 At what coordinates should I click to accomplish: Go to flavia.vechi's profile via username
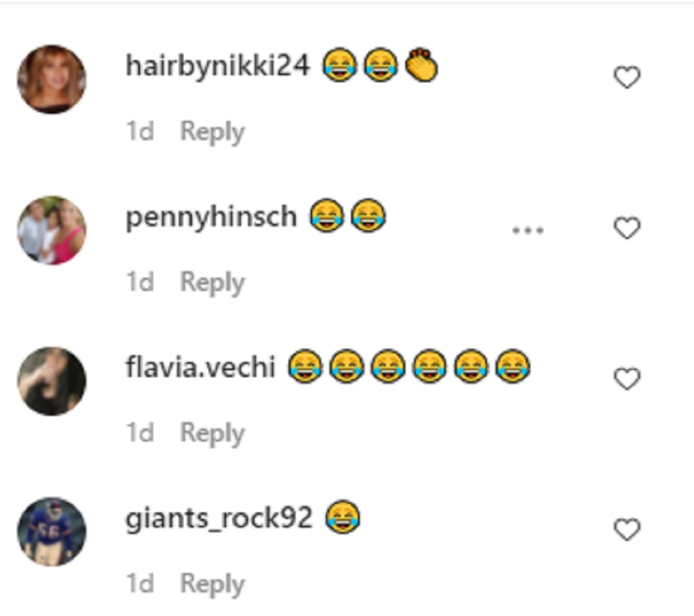(200, 367)
